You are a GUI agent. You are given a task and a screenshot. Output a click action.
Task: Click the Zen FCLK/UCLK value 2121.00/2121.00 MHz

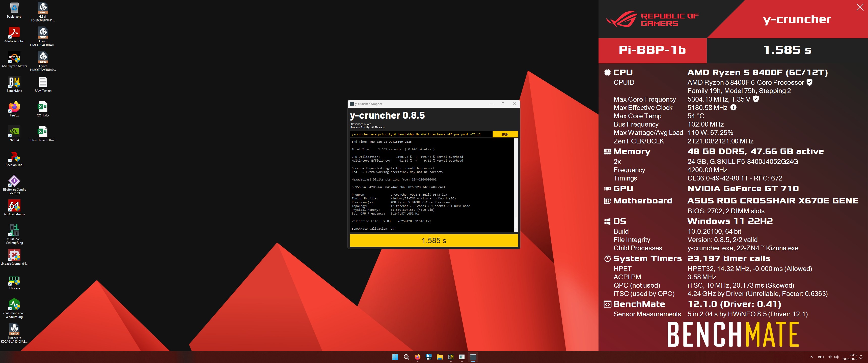coord(720,141)
